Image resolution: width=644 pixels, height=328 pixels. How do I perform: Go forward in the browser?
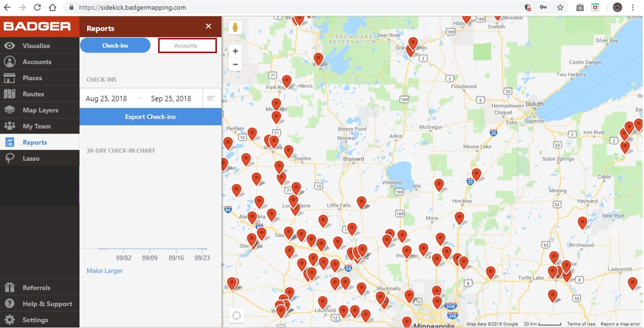click(x=22, y=8)
